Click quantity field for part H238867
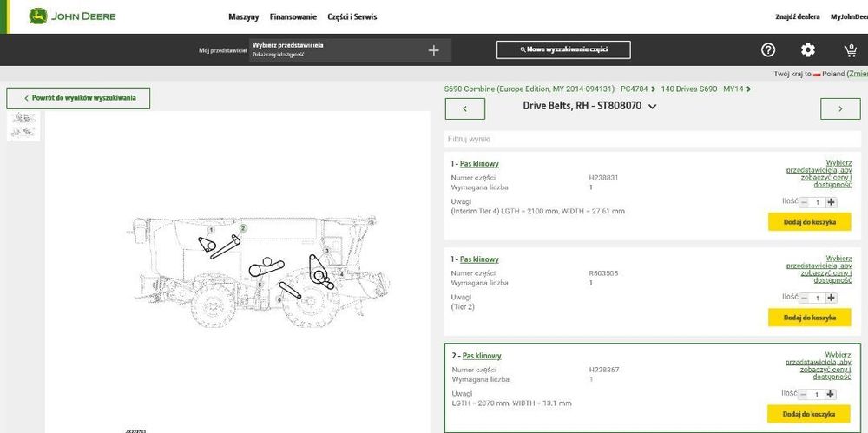 [x=817, y=394]
